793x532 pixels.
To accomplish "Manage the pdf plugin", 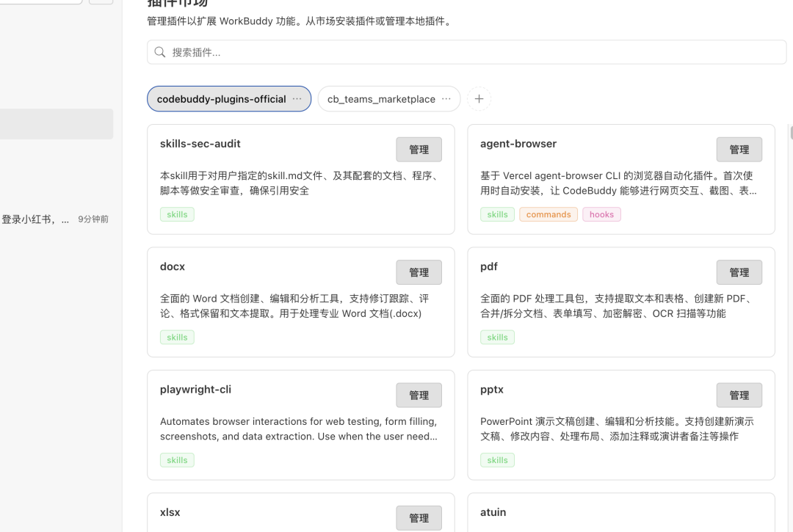I will [739, 272].
